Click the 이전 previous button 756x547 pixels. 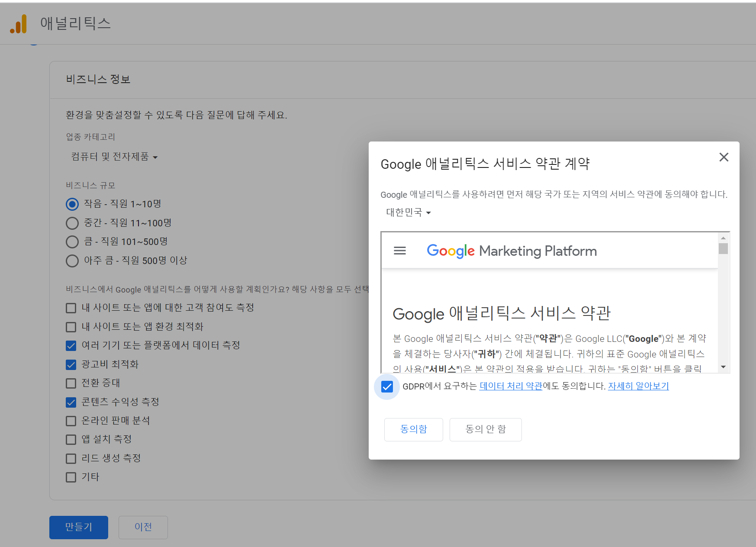143,527
